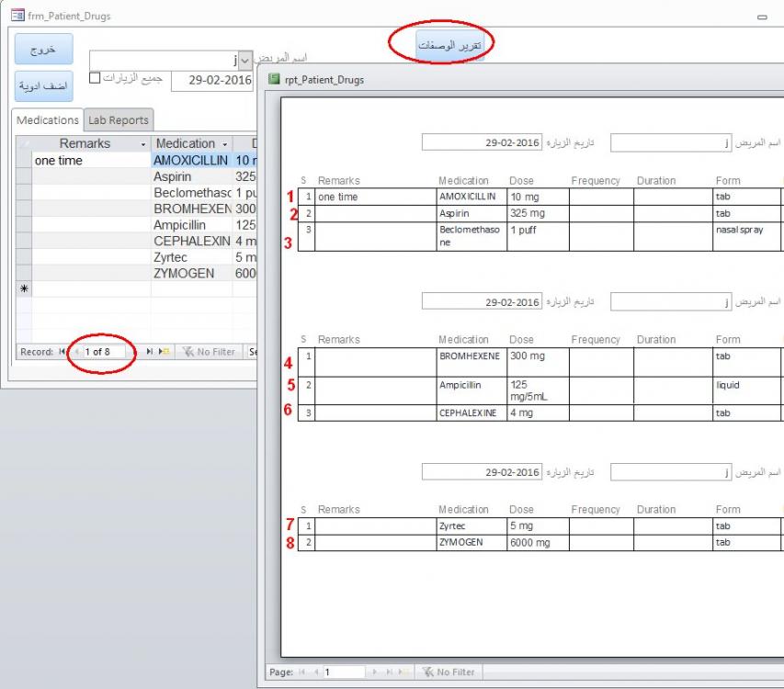This screenshot has width=784, height=689.
Task: Switch to the Lab Reports tab
Action: (x=119, y=120)
